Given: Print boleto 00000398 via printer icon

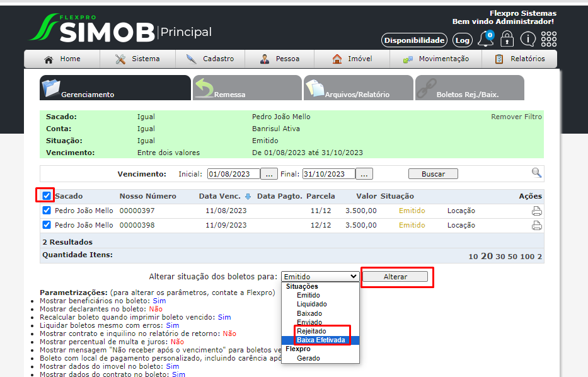Looking at the screenshot, I should [536, 226].
